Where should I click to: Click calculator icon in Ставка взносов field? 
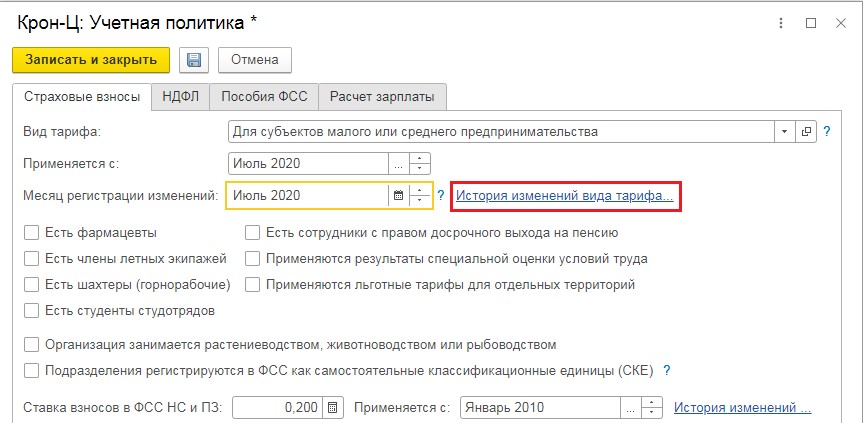333,407
